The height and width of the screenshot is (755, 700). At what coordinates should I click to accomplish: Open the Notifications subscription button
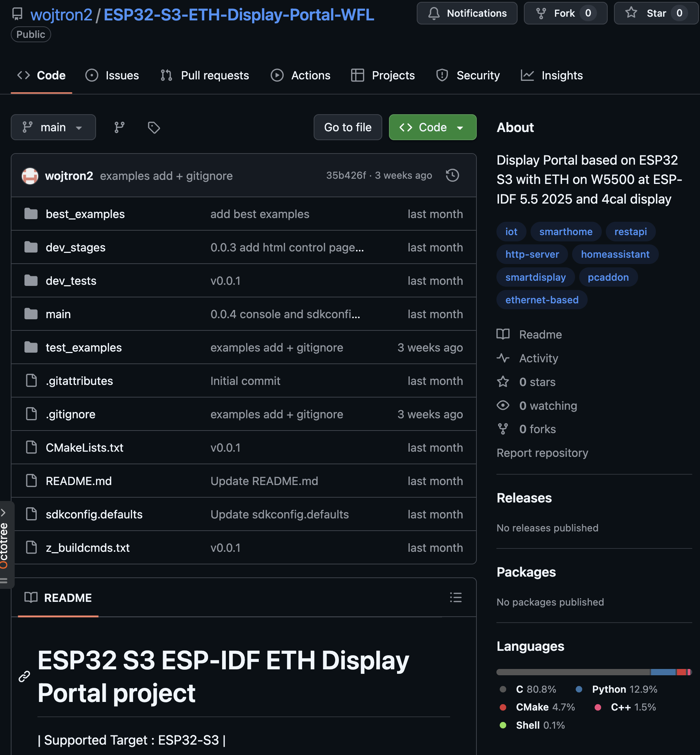pos(467,13)
